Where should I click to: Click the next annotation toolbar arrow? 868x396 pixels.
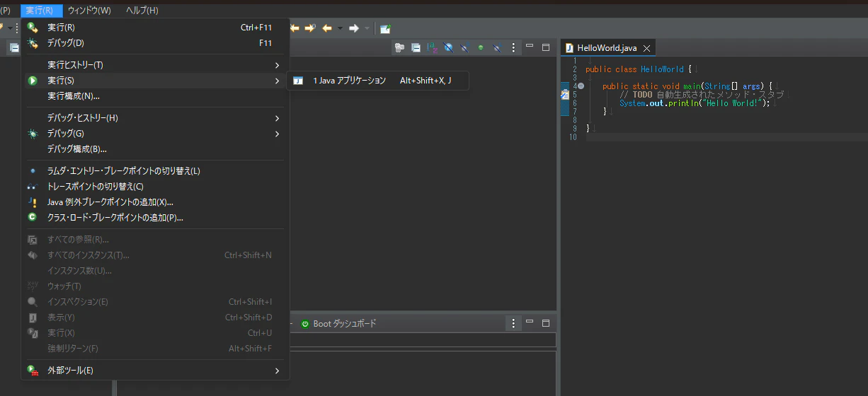(309, 28)
